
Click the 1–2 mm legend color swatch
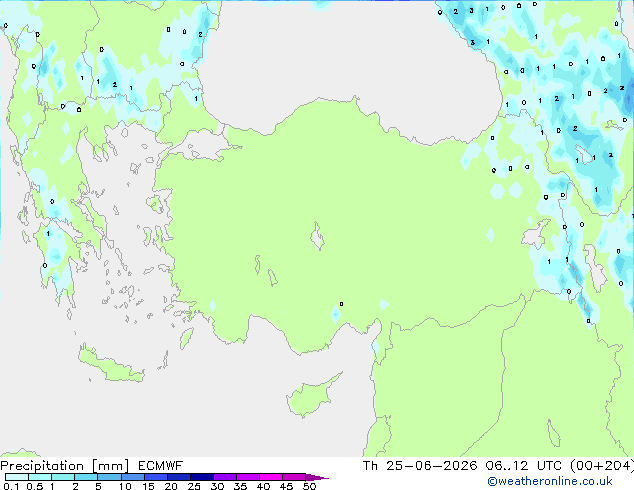(x=63, y=477)
